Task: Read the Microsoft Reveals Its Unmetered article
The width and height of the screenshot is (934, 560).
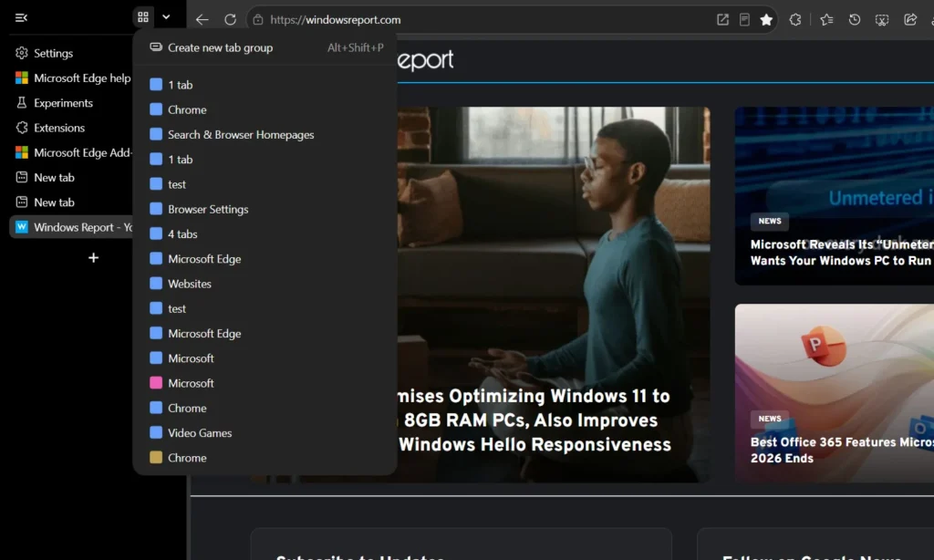Action: coord(842,253)
